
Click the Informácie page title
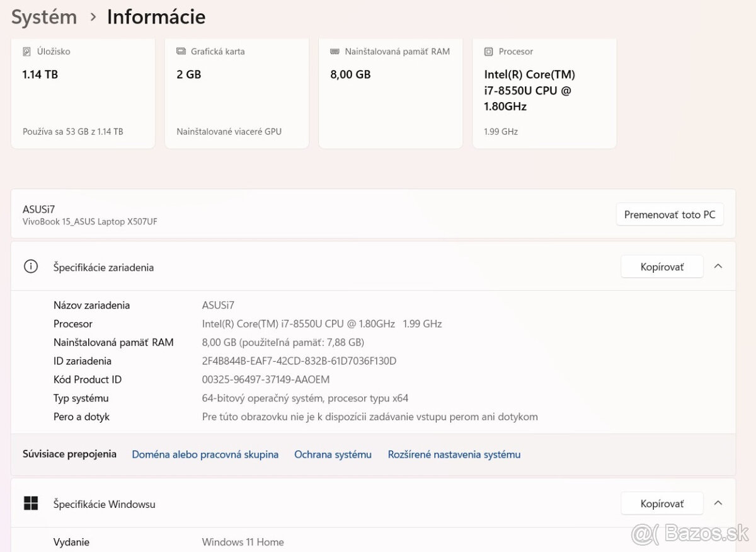156,17
